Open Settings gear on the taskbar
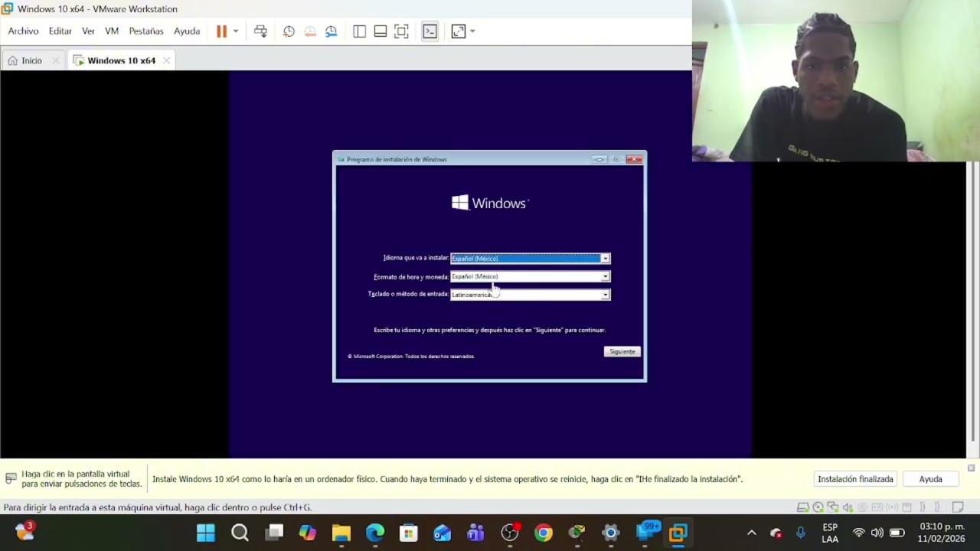Viewport: 980px width, 551px height. coord(610,533)
